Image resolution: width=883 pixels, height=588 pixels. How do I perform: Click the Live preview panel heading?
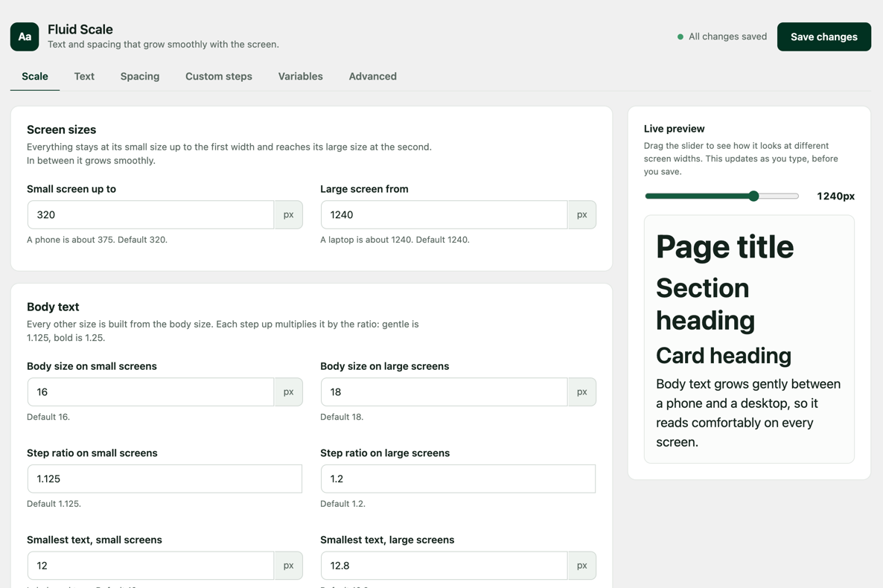(x=674, y=129)
